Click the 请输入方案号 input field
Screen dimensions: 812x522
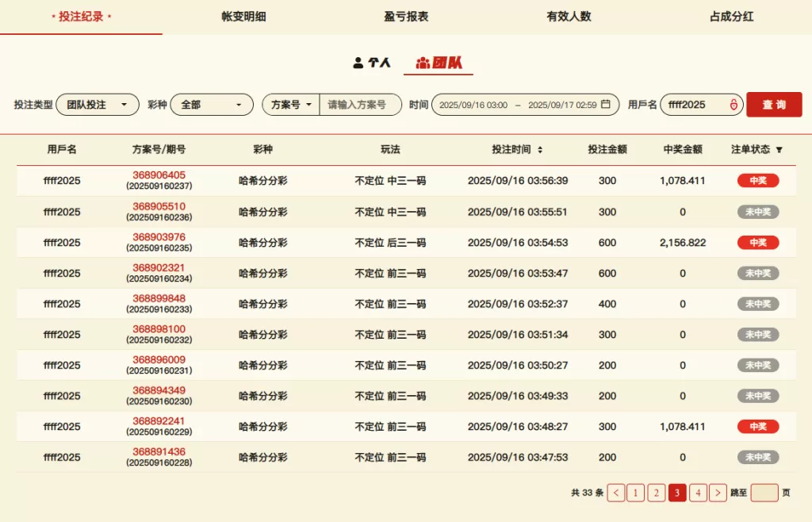(361, 105)
